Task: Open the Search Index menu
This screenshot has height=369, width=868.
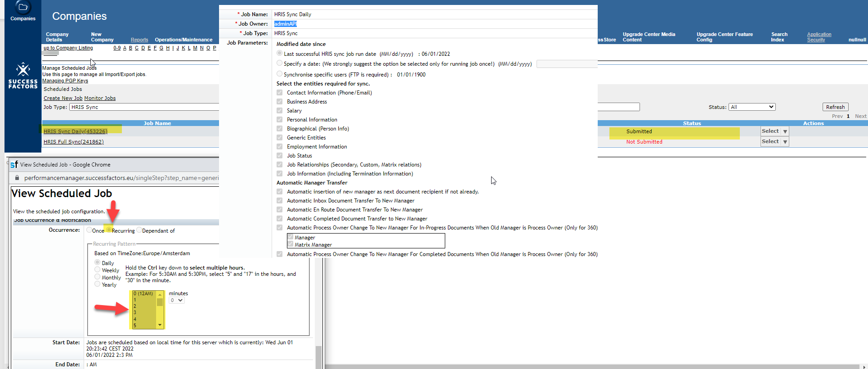Action: [x=779, y=37]
